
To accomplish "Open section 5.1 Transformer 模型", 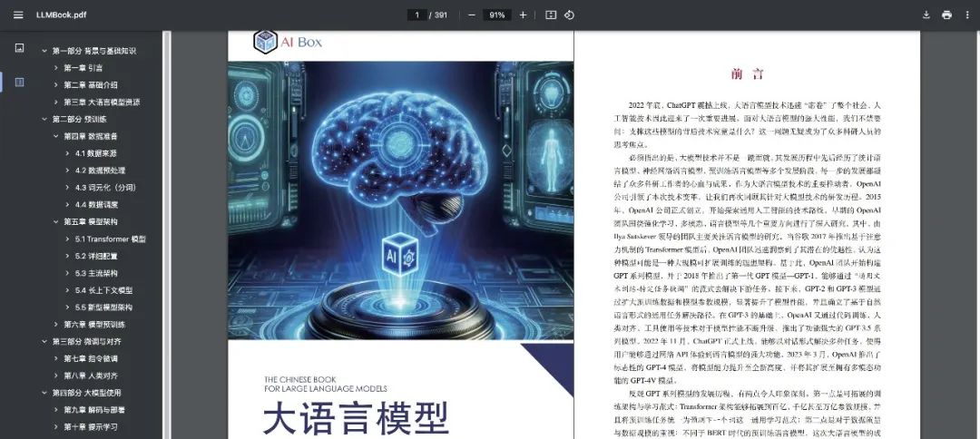I will coord(110,239).
